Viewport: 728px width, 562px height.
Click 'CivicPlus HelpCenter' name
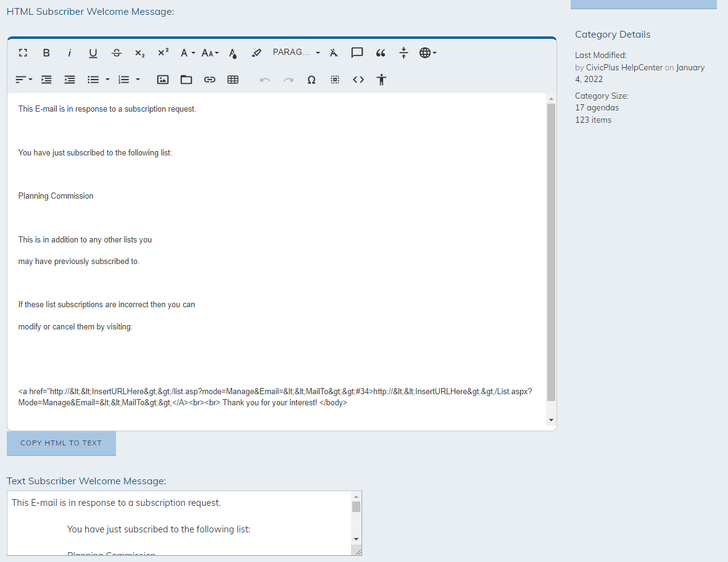tap(624, 68)
